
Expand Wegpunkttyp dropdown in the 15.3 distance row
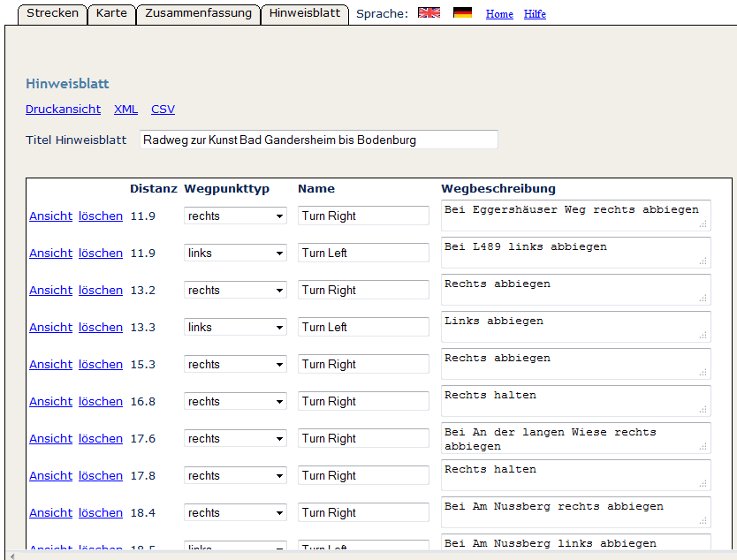pyautogui.click(x=235, y=364)
